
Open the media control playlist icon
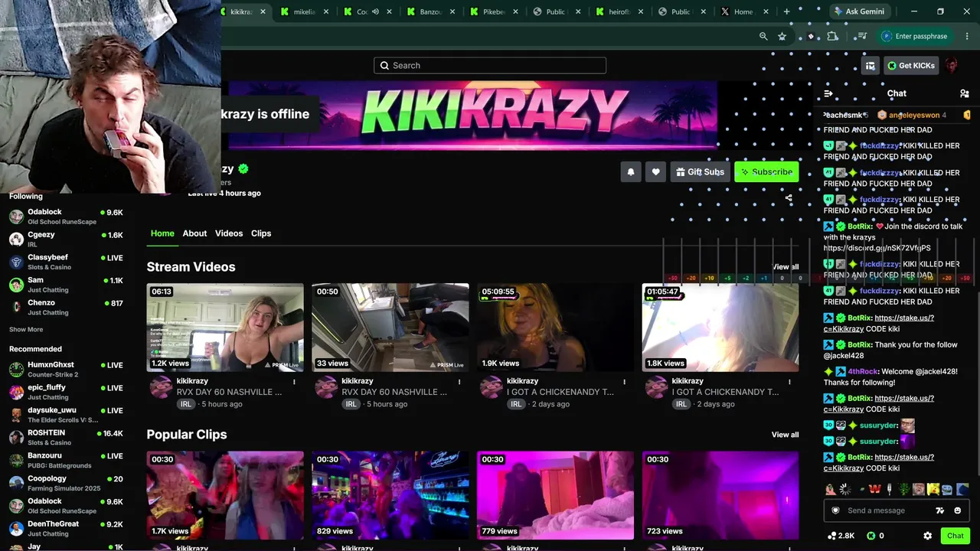[862, 36]
